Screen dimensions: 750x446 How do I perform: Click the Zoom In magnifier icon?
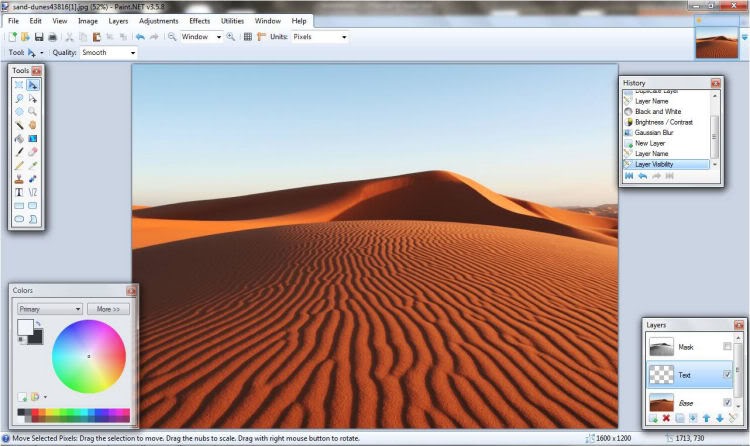(x=231, y=37)
